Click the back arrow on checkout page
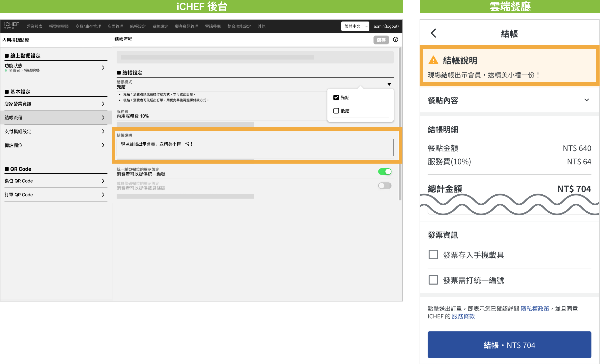Image resolution: width=600 pixels, height=364 pixels. pyautogui.click(x=433, y=33)
